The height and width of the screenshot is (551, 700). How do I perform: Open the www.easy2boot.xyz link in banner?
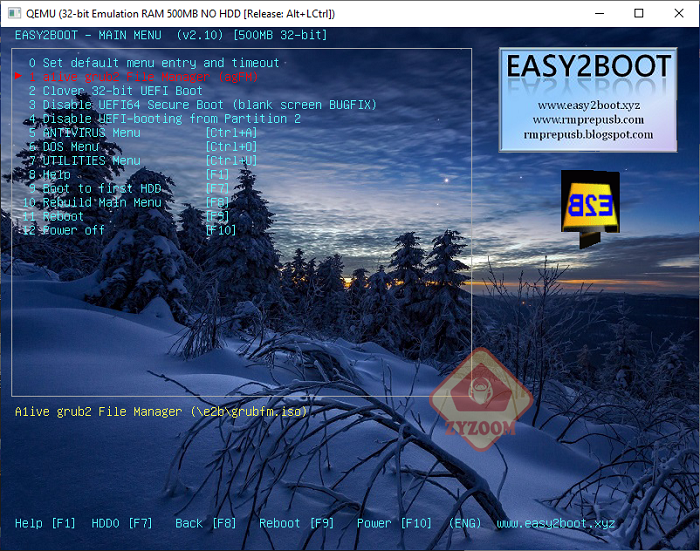[x=588, y=105]
